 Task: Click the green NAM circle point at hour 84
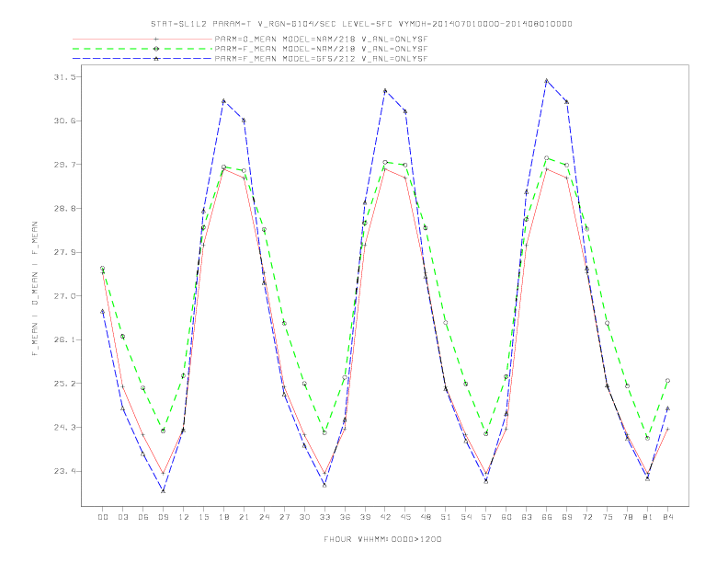667,381
